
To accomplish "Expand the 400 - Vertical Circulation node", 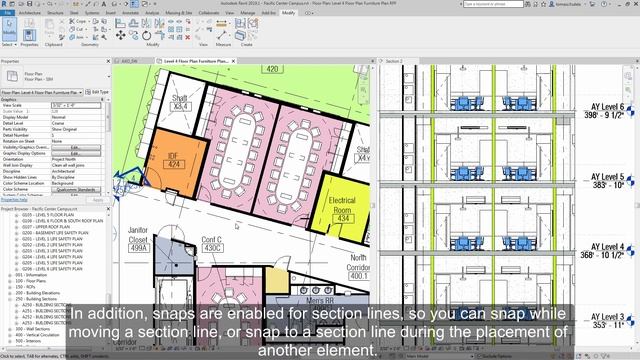I will click(x=10, y=335).
